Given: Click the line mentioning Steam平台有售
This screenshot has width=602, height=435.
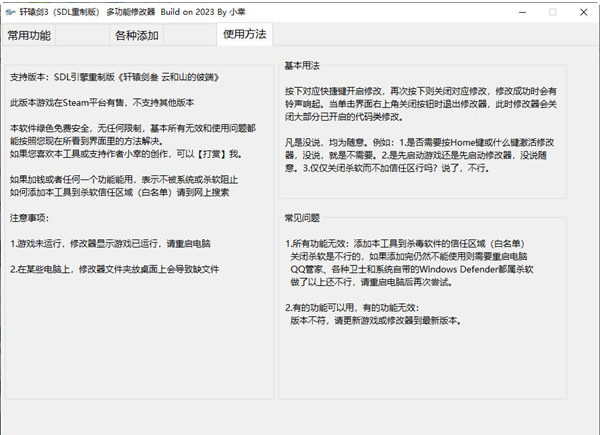Looking at the screenshot, I should pos(102,103).
